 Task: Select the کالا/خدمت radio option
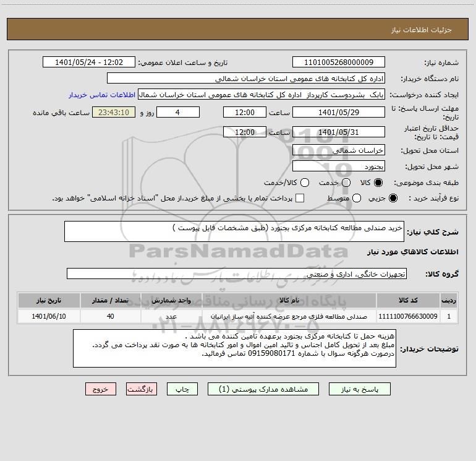305,183
